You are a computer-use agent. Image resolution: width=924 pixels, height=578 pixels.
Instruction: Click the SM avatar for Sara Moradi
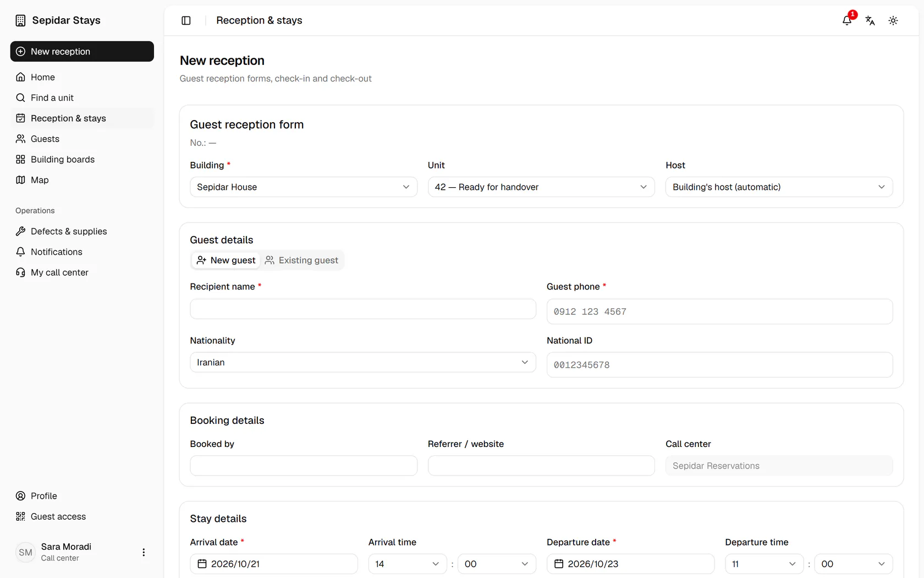(25, 552)
